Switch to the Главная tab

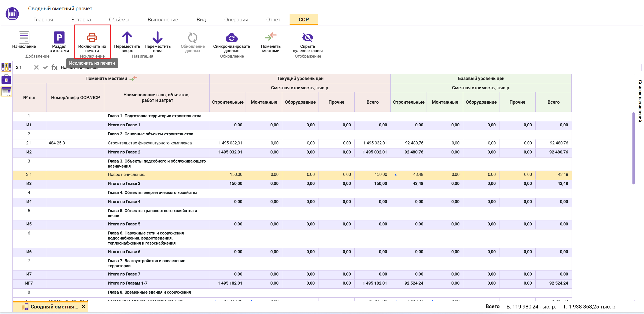coord(43,20)
